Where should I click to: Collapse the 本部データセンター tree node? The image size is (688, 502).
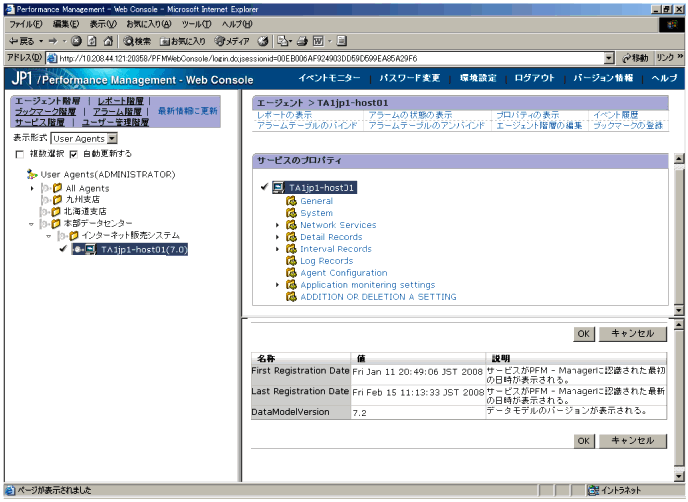32,224
